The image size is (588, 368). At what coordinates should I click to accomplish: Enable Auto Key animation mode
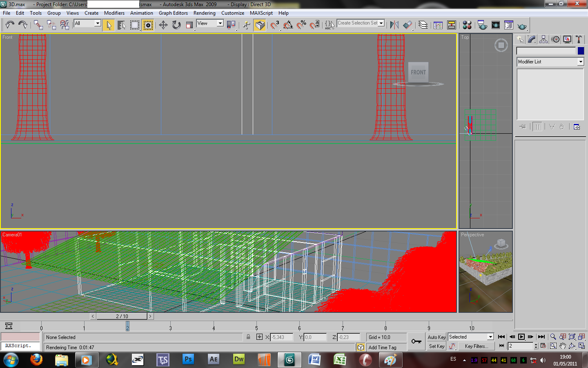[x=437, y=337]
